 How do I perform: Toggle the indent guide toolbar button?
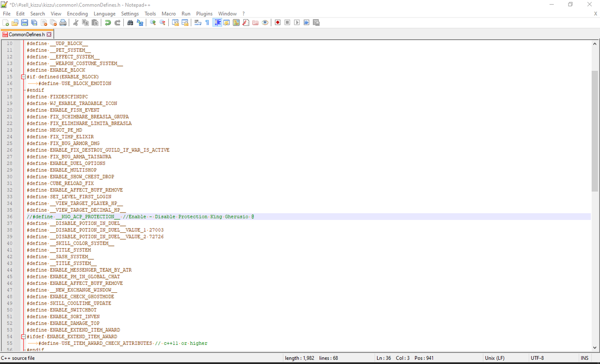point(217,22)
